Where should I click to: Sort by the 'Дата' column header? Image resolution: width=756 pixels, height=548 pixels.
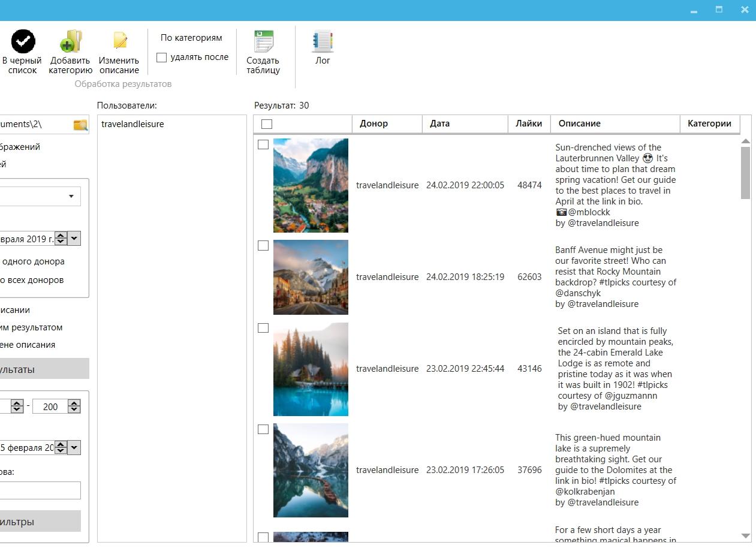coord(465,124)
